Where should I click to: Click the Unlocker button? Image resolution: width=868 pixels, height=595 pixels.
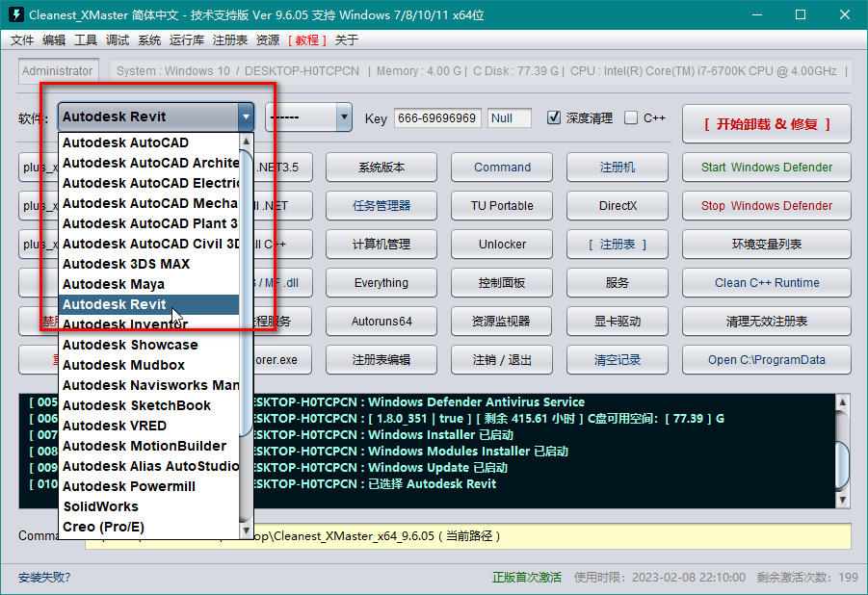[502, 245]
